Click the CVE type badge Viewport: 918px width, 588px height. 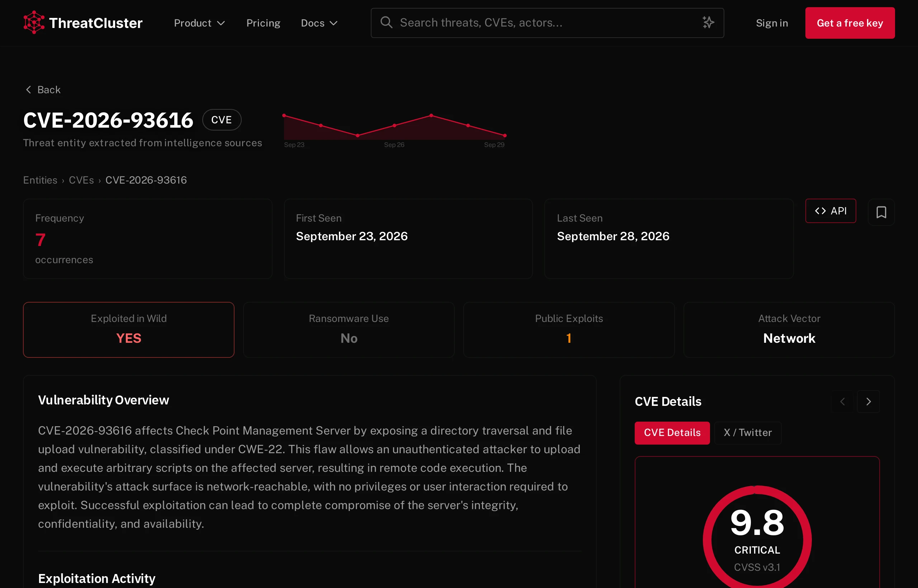[222, 120]
